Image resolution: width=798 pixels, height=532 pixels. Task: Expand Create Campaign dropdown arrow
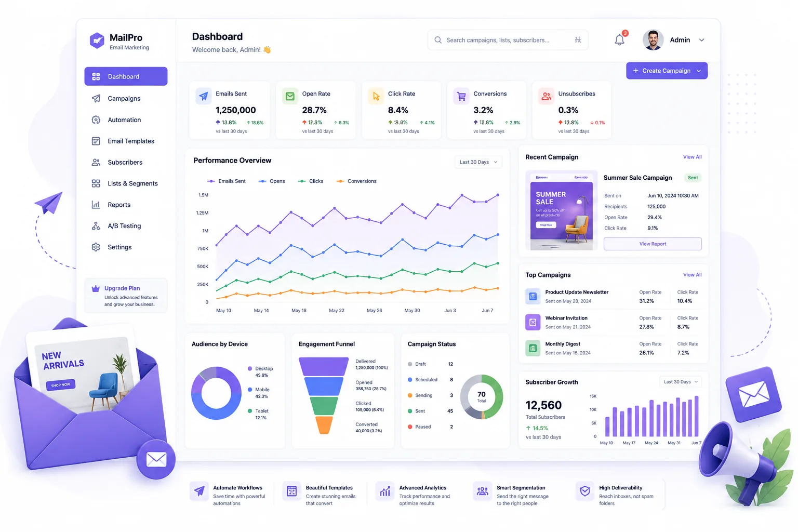[699, 71]
